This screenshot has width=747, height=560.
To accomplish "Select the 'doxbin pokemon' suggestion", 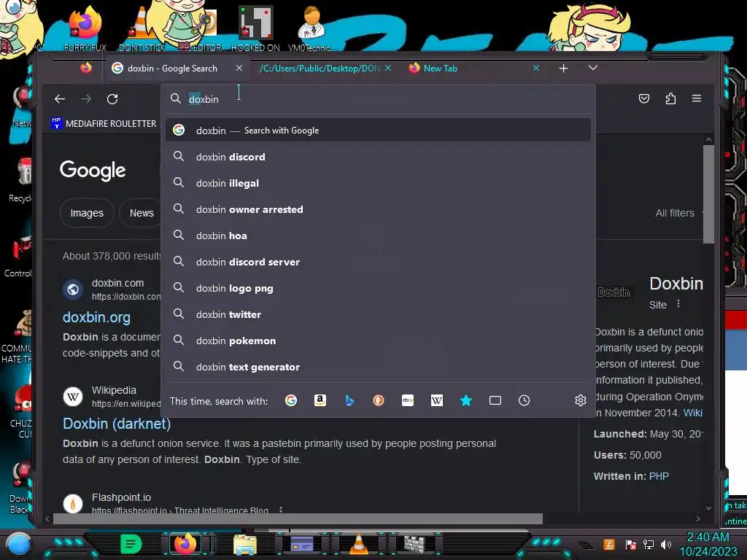I will point(379,341).
